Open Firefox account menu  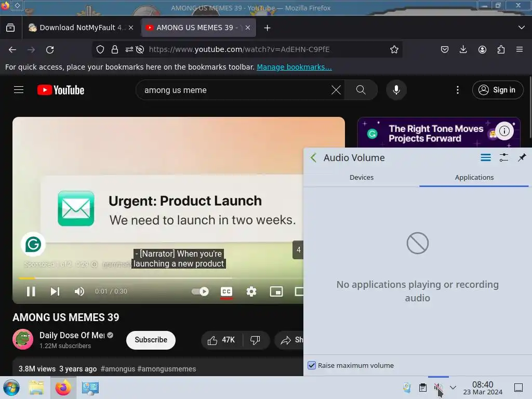pos(482,49)
